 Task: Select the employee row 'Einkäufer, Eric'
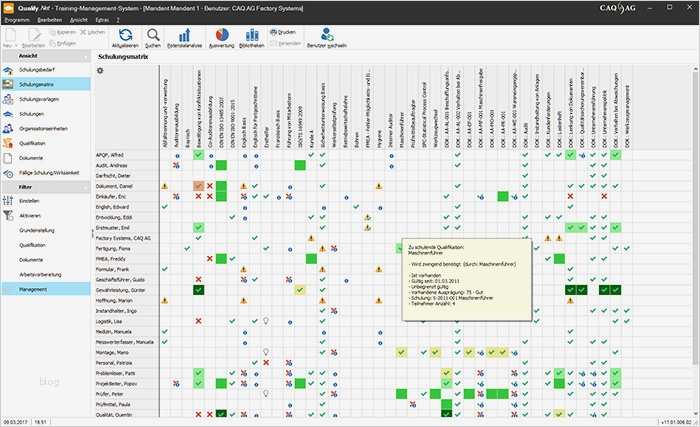(x=127, y=197)
